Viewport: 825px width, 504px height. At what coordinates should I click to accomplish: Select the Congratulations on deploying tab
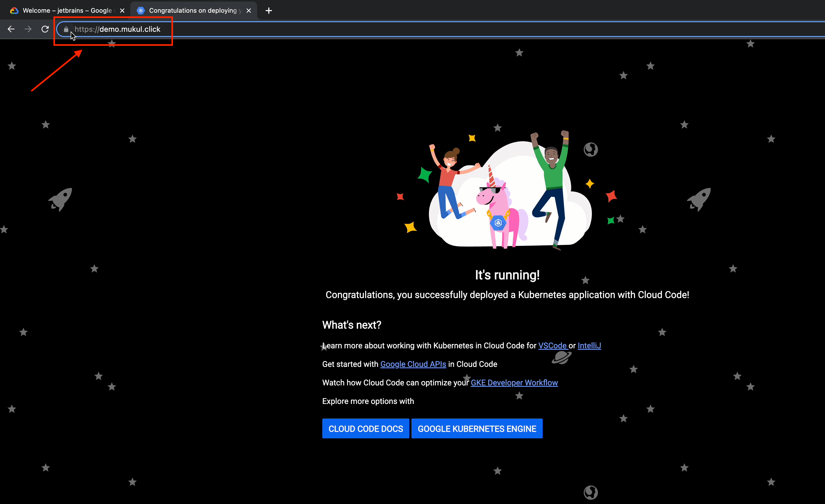click(193, 11)
